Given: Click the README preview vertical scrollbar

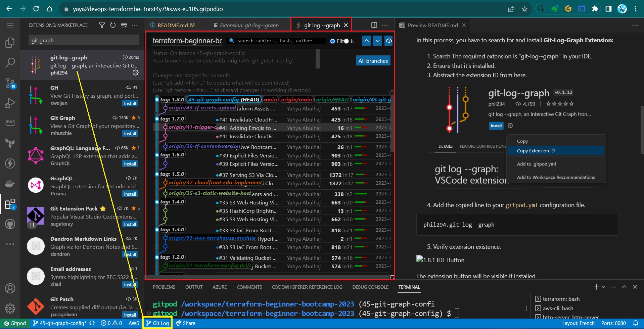Looking at the screenshot, I should tap(642, 130).
